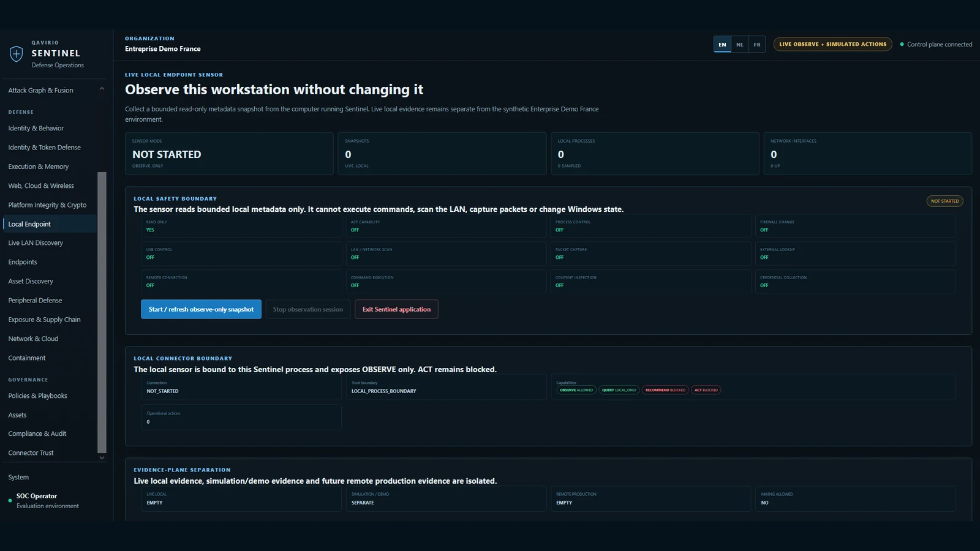Click the ACT BLOCKED capability chip
The height and width of the screenshot is (551, 980).
pyautogui.click(x=706, y=390)
